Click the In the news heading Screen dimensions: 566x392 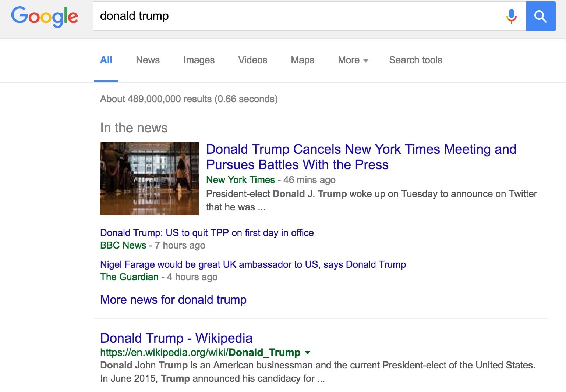click(x=134, y=128)
